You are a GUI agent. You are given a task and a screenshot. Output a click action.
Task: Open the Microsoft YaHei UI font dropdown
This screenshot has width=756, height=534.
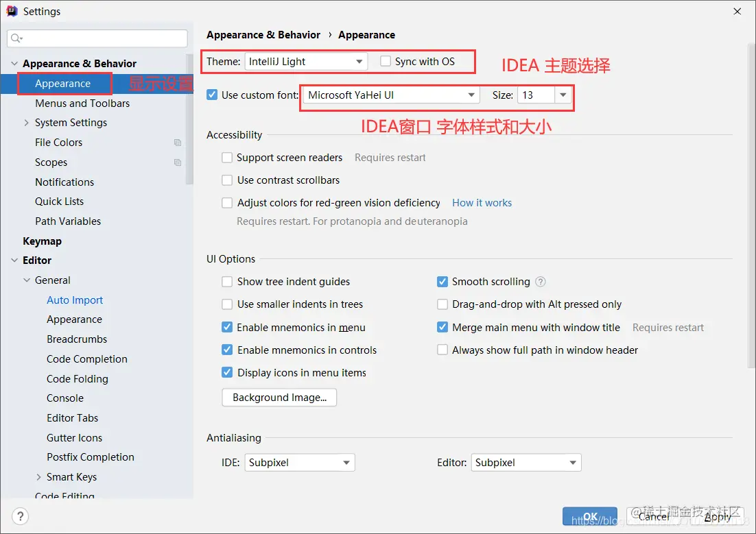tap(392, 95)
